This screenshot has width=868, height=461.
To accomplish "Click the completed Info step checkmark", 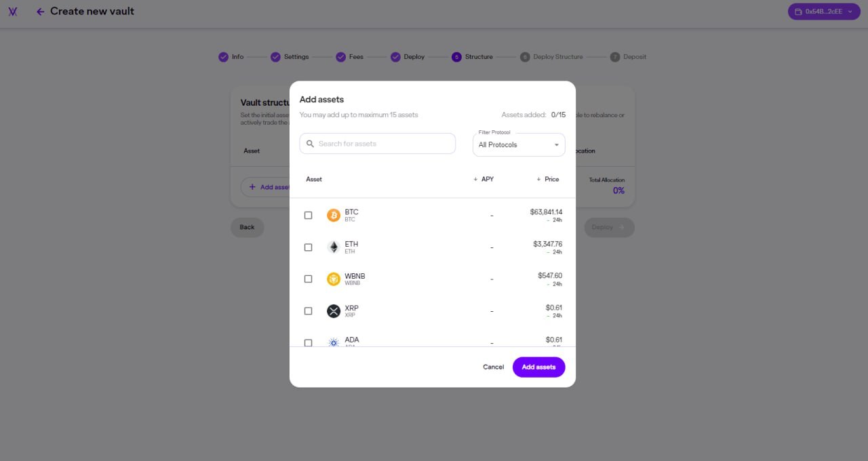I will tap(223, 57).
